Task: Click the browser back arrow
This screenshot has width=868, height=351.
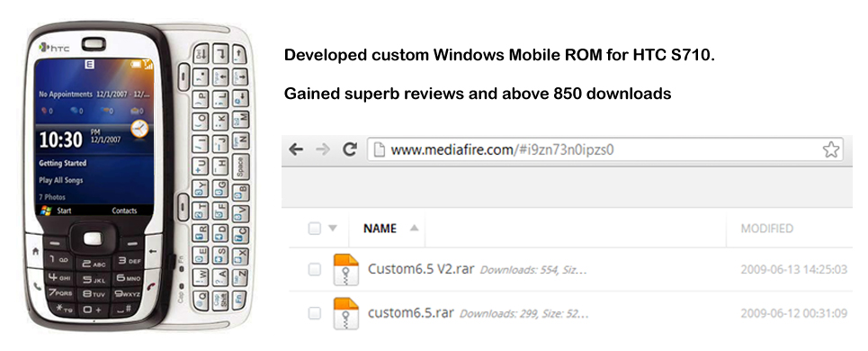Action: 296,149
